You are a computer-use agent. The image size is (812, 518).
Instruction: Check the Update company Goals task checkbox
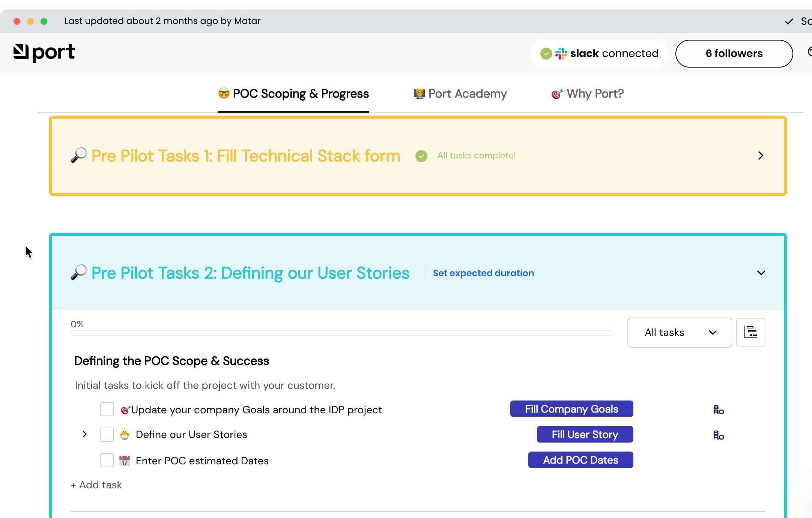coord(107,410)
